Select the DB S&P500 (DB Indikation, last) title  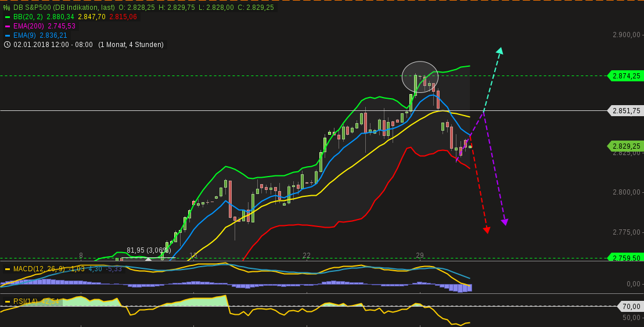tap(64, 8)
